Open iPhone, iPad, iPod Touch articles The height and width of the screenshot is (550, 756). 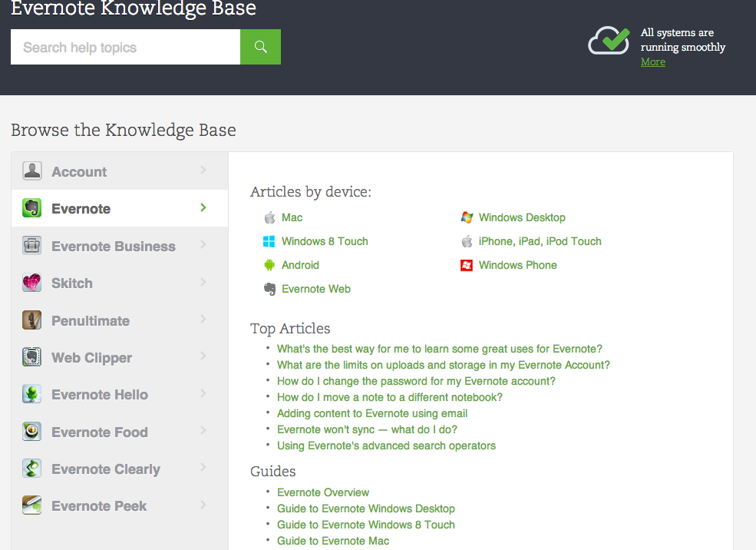(x=540, y=241)
